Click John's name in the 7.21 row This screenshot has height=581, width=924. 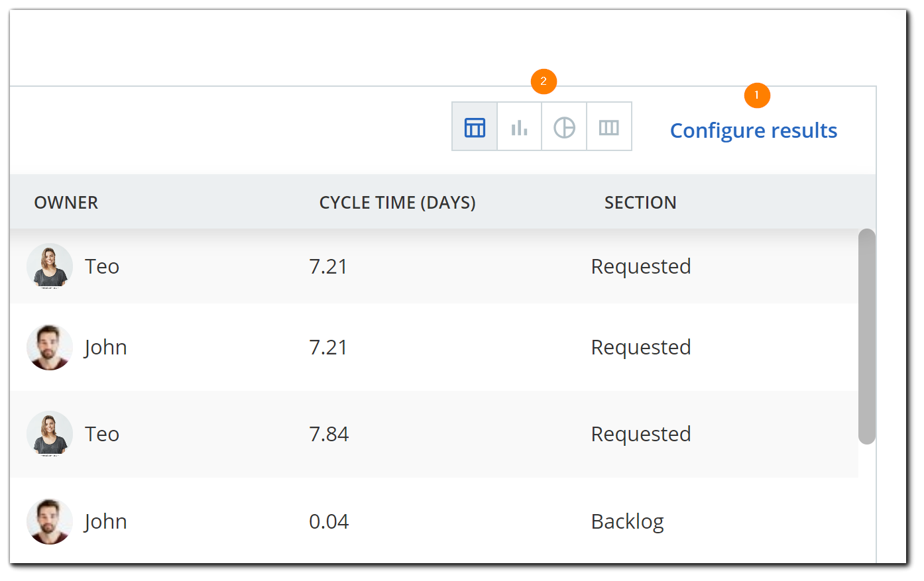[x=105, y=347]
